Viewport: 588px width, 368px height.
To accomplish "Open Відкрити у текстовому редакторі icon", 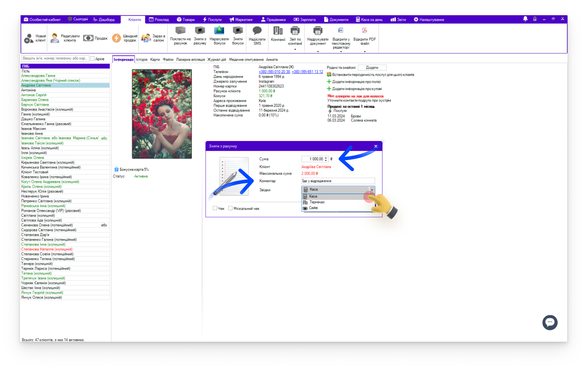I will click(x=341, y=30).
